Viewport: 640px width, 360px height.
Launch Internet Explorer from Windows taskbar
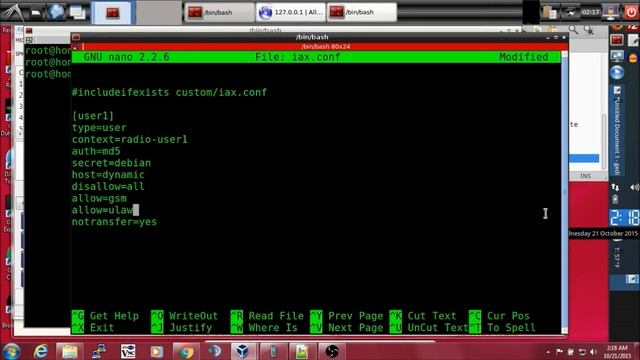coord(40,351)
